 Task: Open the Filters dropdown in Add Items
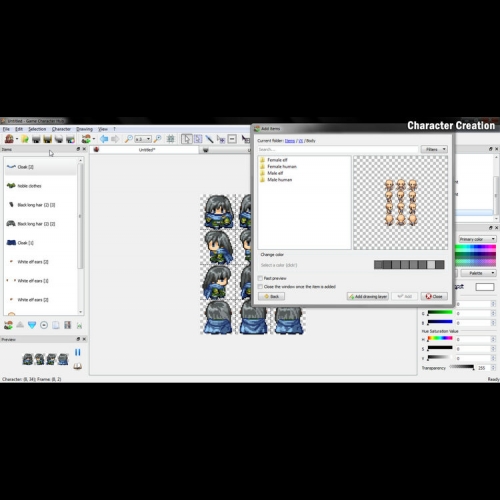tap(434, 149)
